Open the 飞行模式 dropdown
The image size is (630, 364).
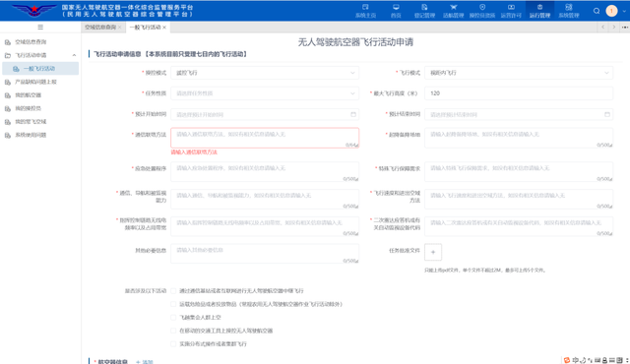click(x=519, y=73)
